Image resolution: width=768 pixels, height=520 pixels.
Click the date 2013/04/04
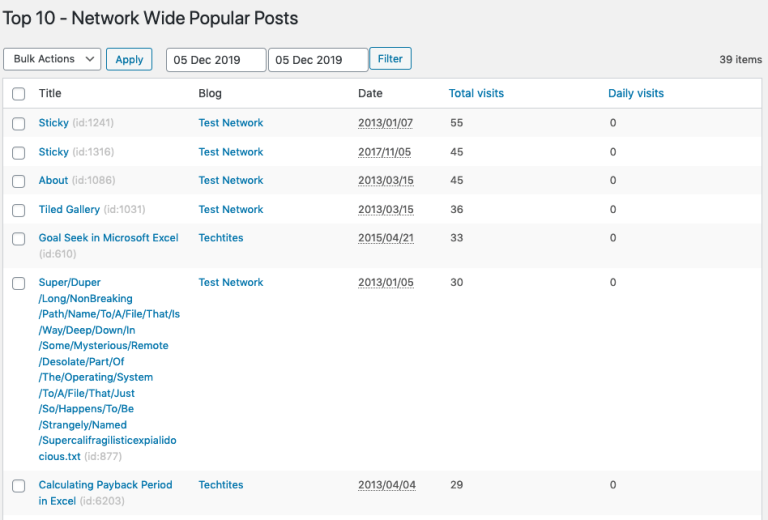point(387,485)
